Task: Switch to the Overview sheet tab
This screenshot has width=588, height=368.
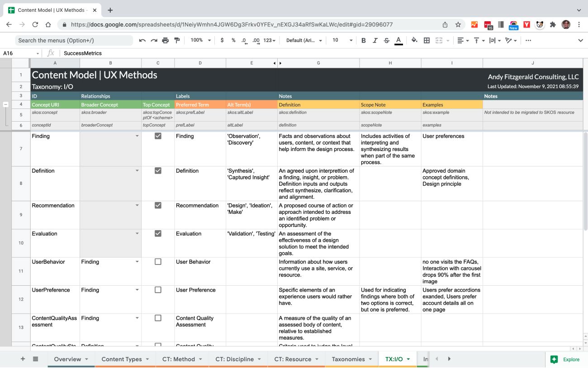Action: pos(71,359)
